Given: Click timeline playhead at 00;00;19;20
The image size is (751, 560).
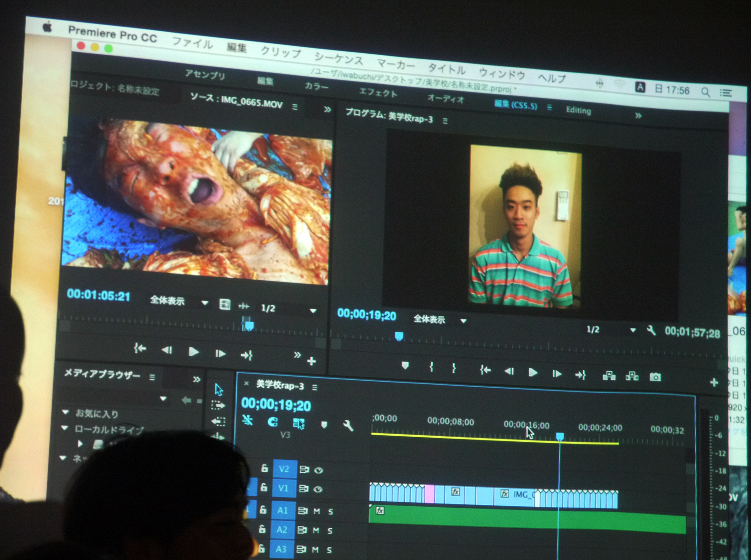Looking at the screenshot, I should point(559,437).
